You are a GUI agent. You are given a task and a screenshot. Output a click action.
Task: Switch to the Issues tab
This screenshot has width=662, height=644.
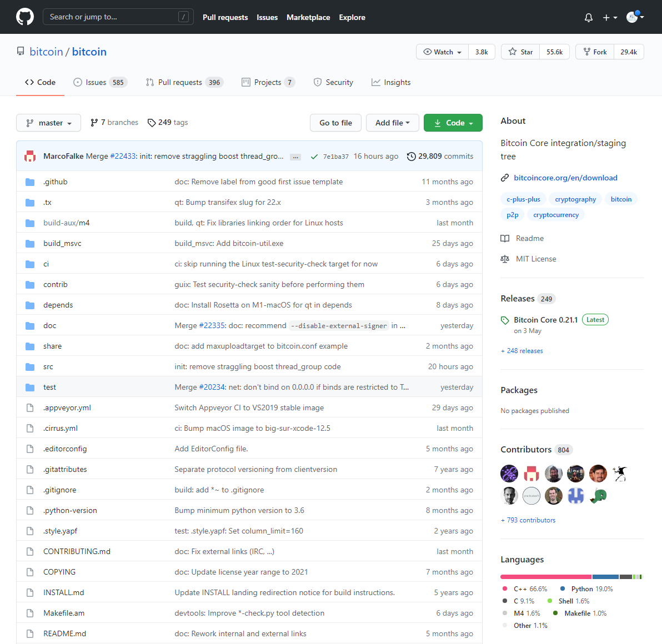click(x=100, y=83)
